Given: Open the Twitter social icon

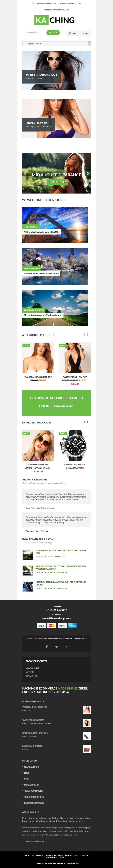Looking at the screenshot, I should pos(56,646).
